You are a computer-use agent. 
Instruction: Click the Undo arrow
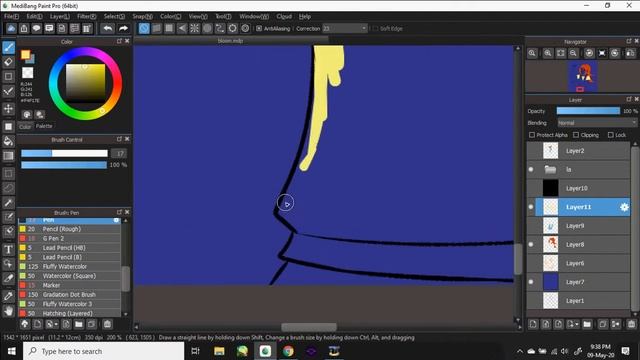point(108,28)
